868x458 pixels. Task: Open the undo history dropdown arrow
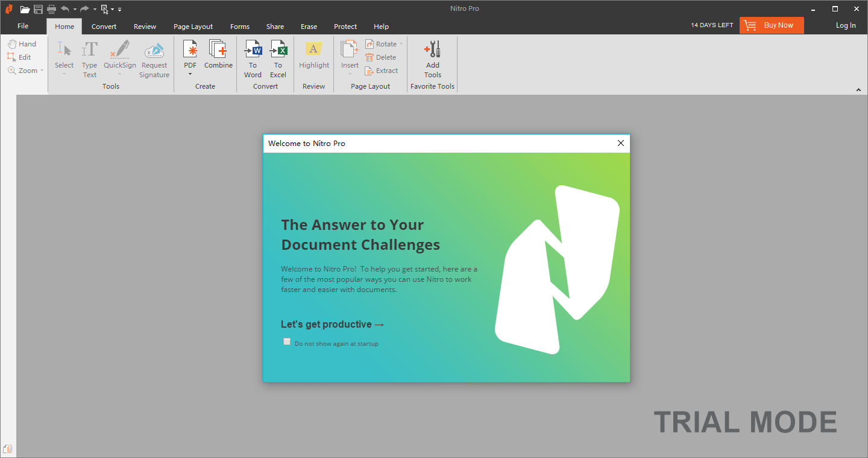(x=75, y=10)
